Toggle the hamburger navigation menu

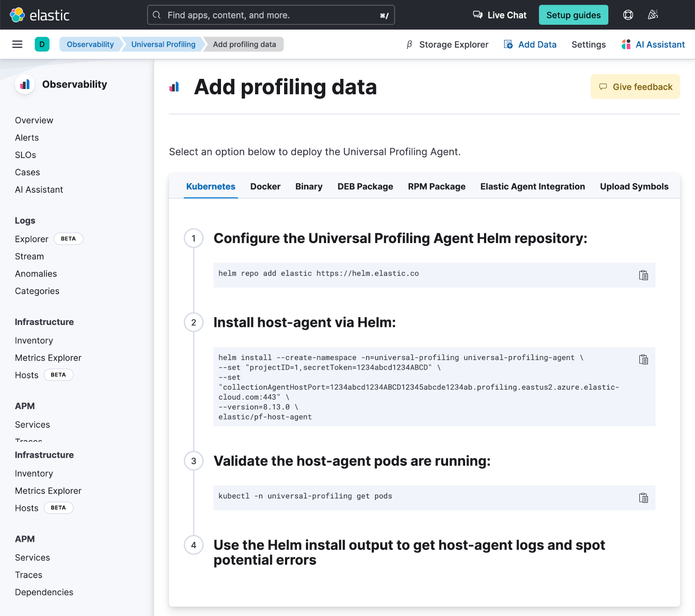point(18,44)
